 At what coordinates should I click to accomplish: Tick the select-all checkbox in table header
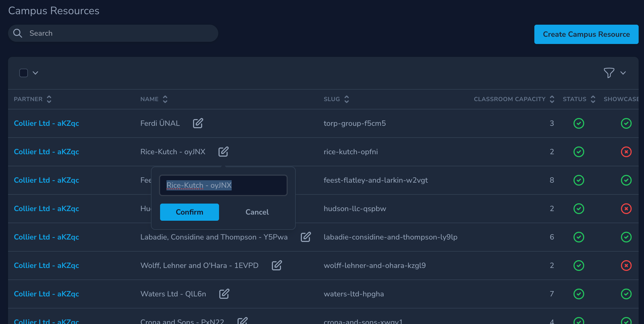point(24,73)
